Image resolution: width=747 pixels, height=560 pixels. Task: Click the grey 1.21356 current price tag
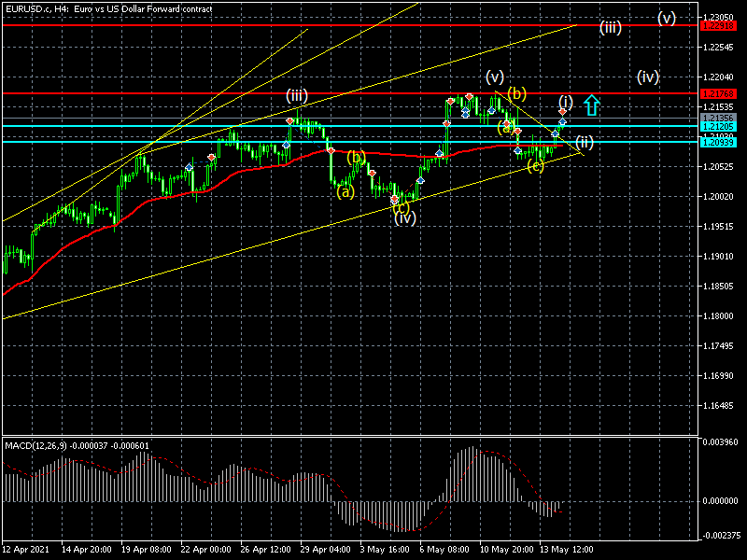click(x=719, y=119)
